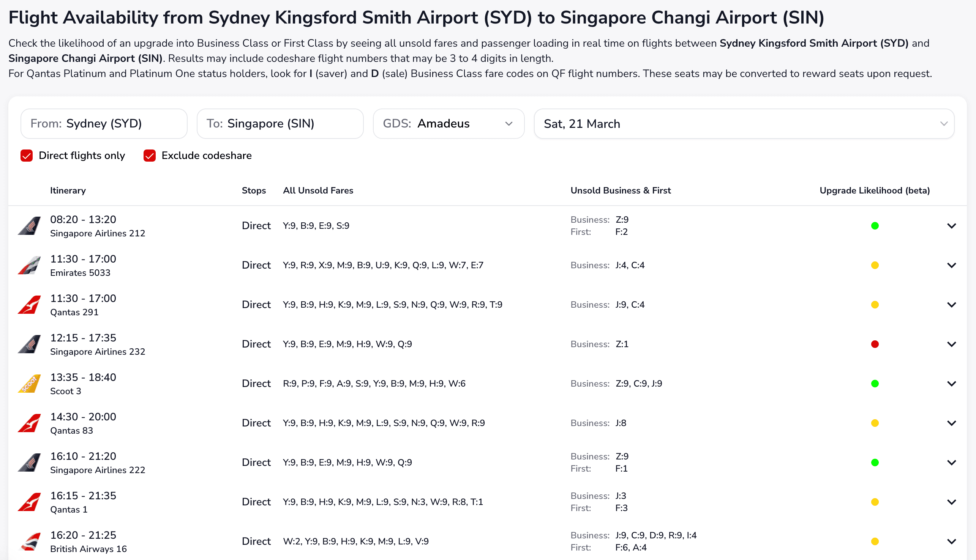
Task: Expand details for Singapore Airlines 212
Action: click(952, 226)
